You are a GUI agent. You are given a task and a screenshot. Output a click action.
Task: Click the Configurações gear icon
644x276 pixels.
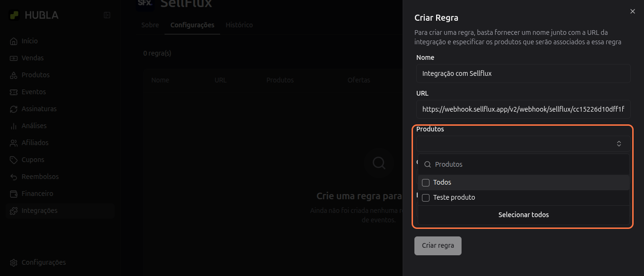click(14, 263)
